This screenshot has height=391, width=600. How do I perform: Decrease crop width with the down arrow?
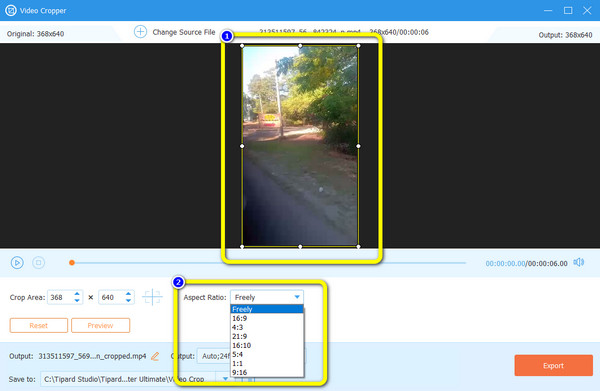tap(77, 301)
